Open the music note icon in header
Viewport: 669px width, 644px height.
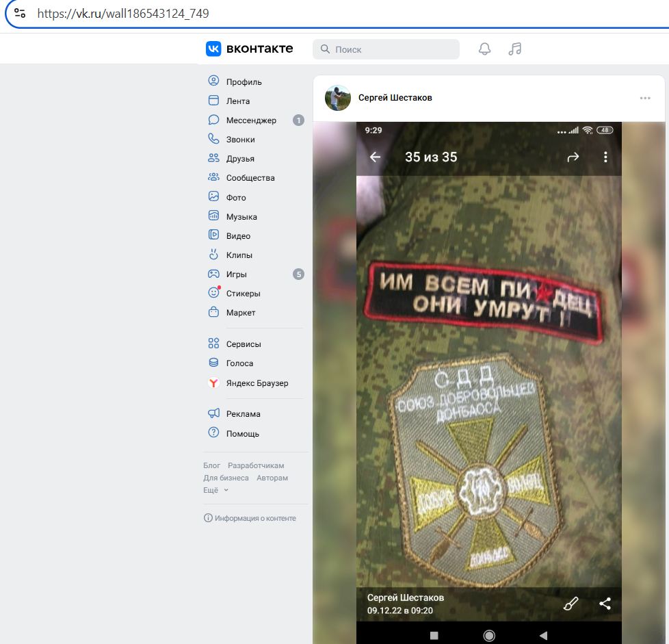[515, 49]
